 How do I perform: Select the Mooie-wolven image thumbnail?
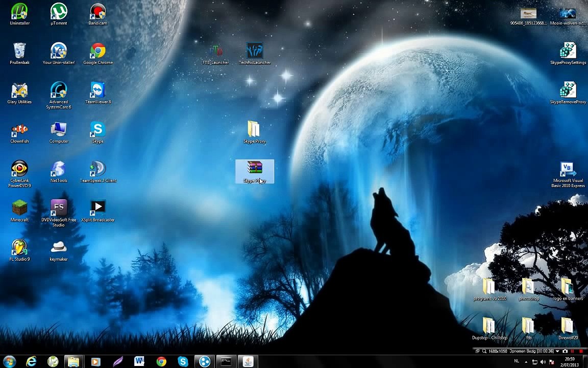(x=568, y=16)
